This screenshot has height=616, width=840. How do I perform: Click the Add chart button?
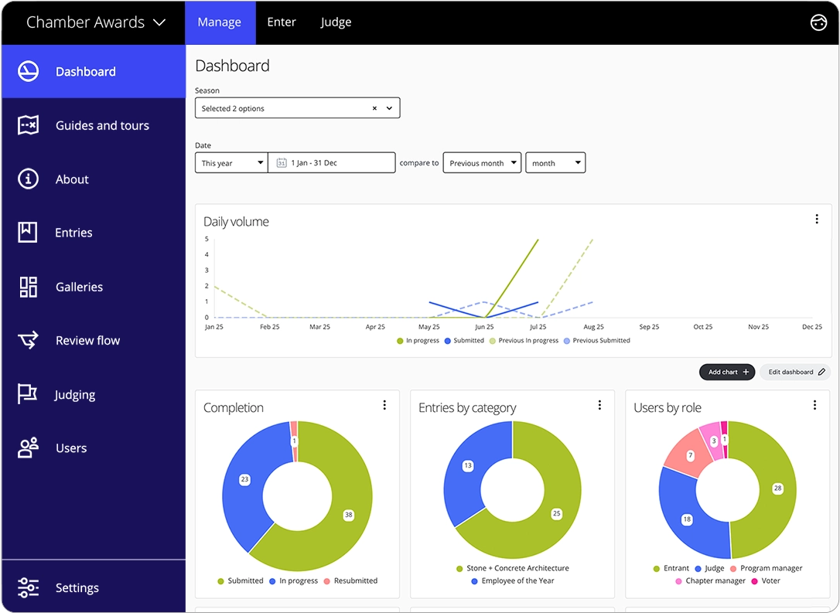tap(727, 372)
